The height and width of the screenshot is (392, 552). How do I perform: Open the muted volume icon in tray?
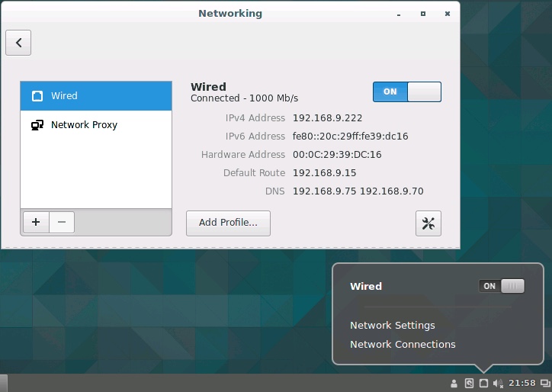click(x=498, y=384)
